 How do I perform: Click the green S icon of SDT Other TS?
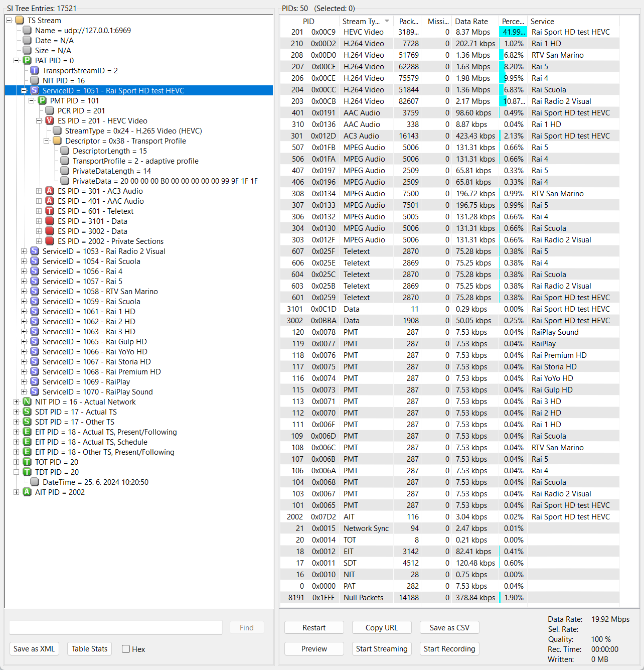click(27, 422)
